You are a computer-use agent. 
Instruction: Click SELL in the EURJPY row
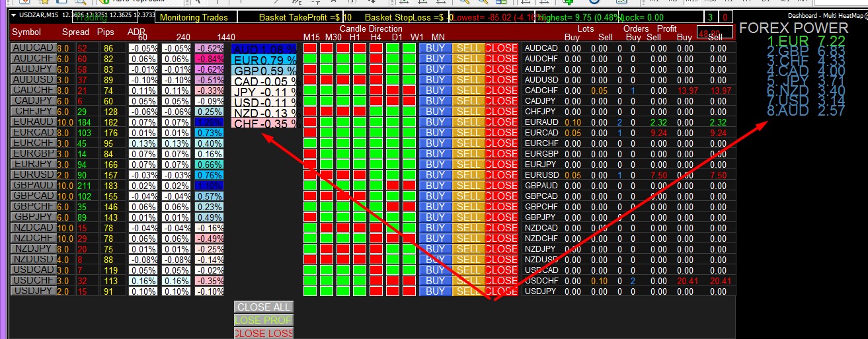point(468,165)
